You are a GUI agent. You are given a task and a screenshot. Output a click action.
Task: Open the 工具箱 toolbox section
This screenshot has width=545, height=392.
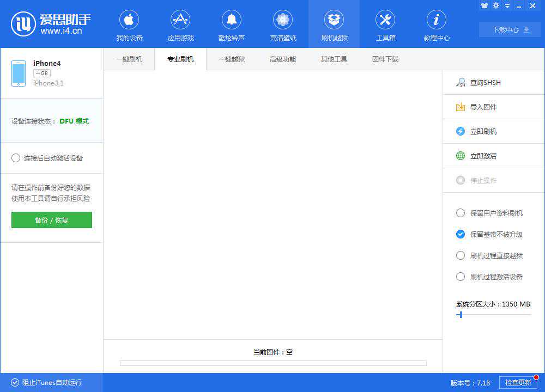click(x=385, y=24)
